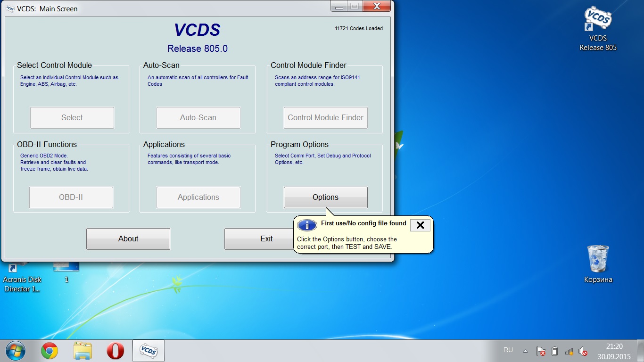
Task: Click the blue info icon in the tooltip
Action: (x=307, y=225)
